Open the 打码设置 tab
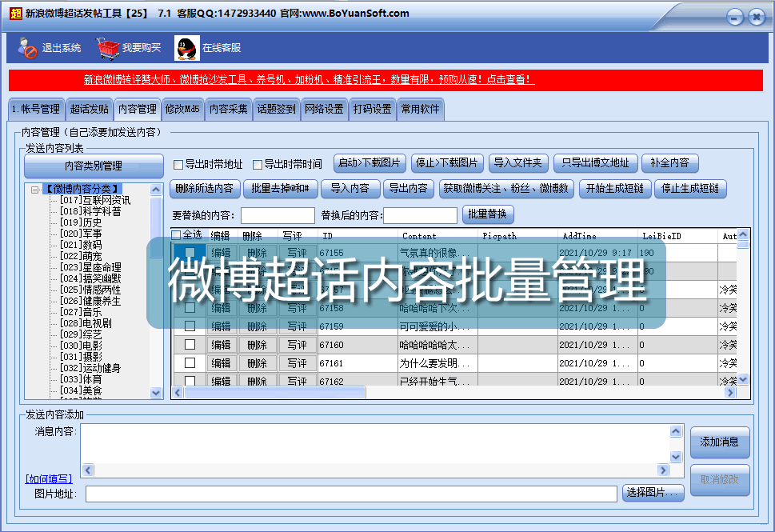775x532 pixels. pyautogui.click(x=372, y=110)
